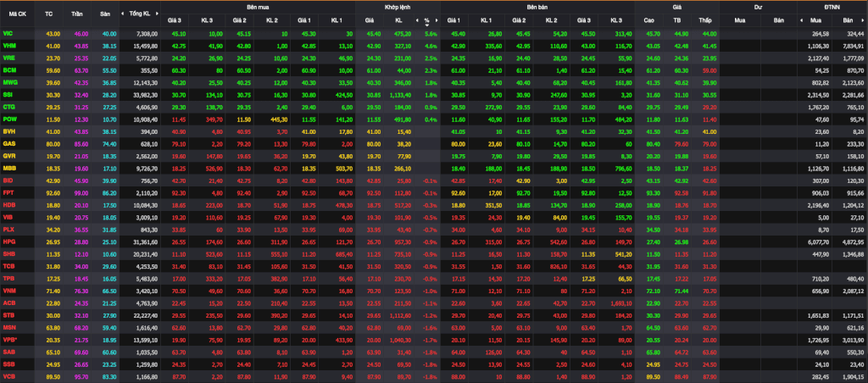Click the Khớp lệnh KL column header
868x383 pixels.
[398, 20]
